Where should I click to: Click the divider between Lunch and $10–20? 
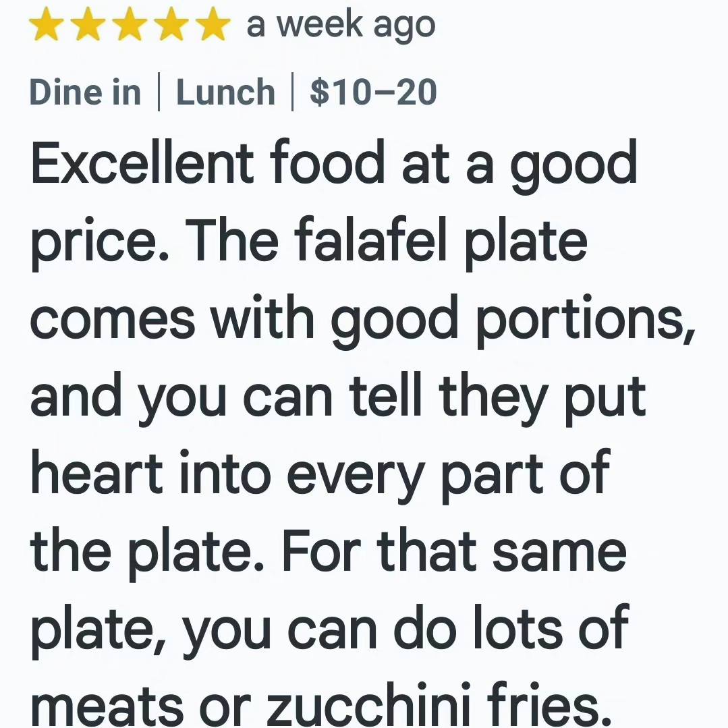pyautogui.click(x=292, y=92)
